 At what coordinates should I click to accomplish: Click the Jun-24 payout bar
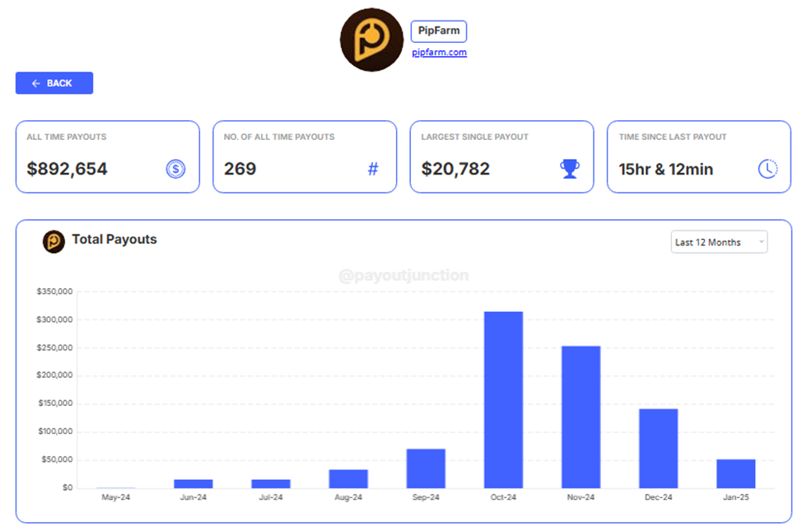coord(194,483)
